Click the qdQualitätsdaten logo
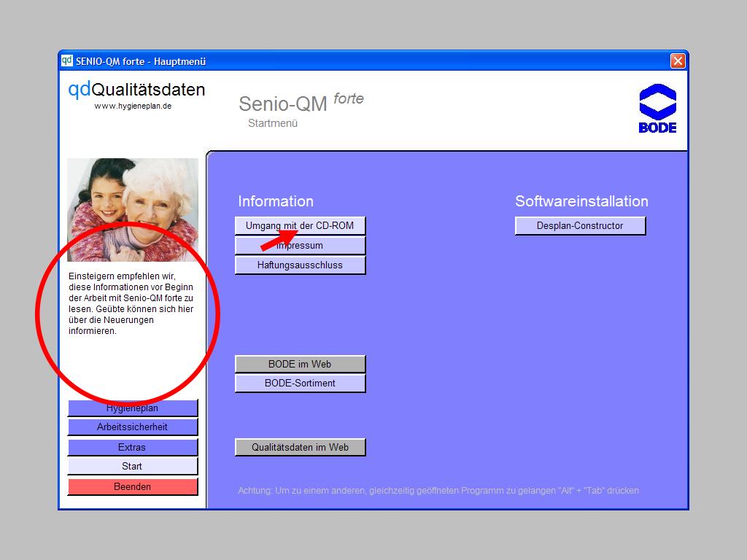This screenshot has width=747, height=560. coord(136,90)
